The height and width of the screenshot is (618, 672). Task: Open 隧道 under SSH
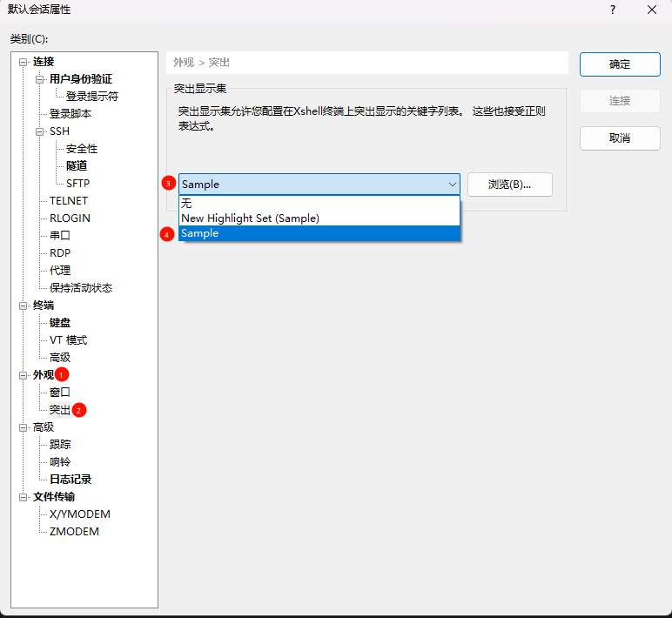tap(77, 166)
